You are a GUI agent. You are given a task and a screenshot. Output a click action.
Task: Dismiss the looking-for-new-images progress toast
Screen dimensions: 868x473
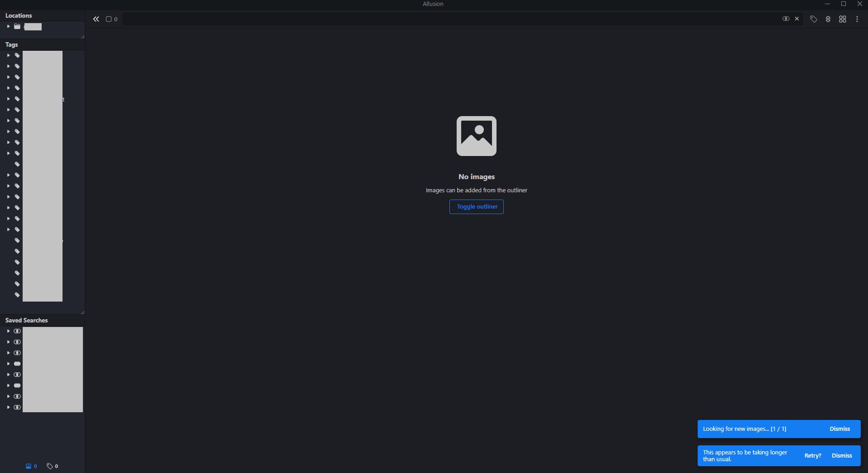pyautogui.click(x=840, y=429)
